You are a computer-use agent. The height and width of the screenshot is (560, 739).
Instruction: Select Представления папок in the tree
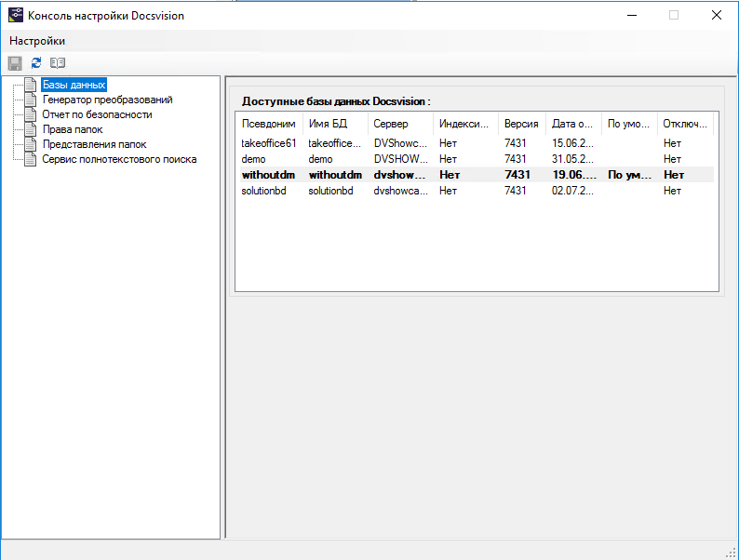pos(94,144)
